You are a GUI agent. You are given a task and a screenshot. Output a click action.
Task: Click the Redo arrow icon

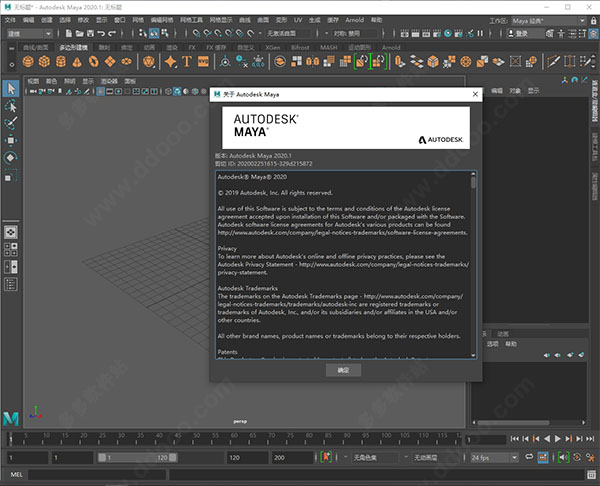(112, 34)
